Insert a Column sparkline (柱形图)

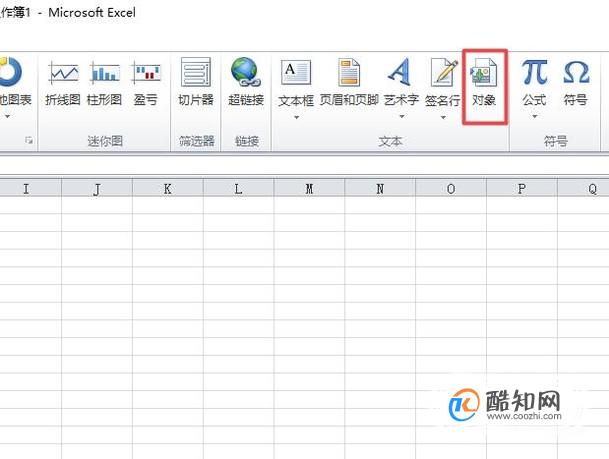point(104,83)
